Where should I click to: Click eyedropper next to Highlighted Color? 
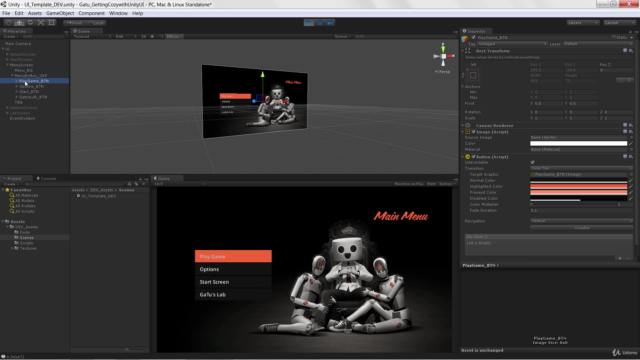(x=631, y=186)
